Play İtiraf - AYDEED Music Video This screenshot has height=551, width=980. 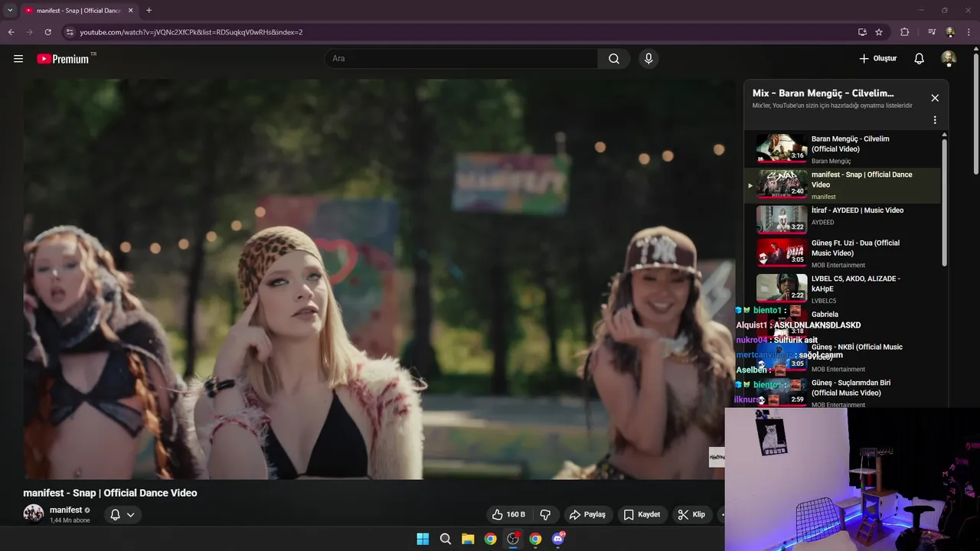pos(842,220)
